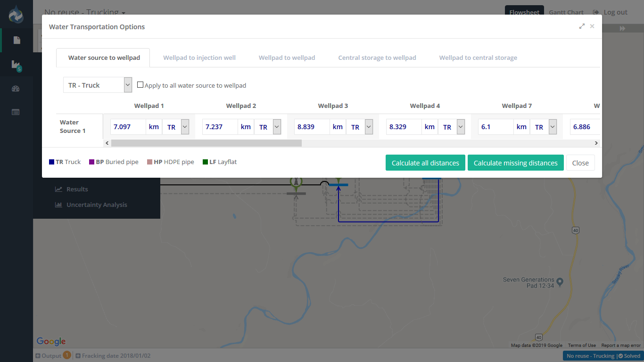Expand the Fracking date 2018/01/02 section
Screen dimensions: 644x362
(x=78, y=355)
